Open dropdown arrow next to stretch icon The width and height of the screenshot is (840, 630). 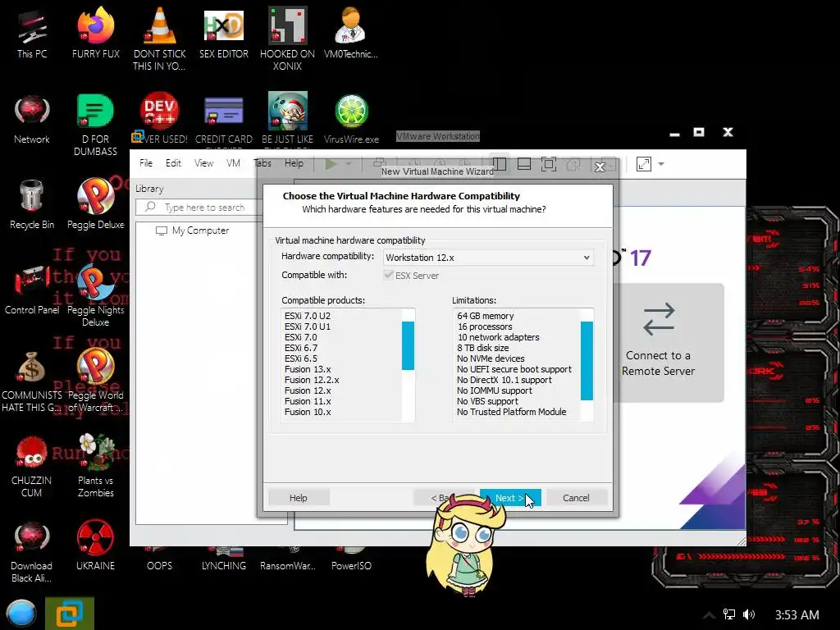661,164
